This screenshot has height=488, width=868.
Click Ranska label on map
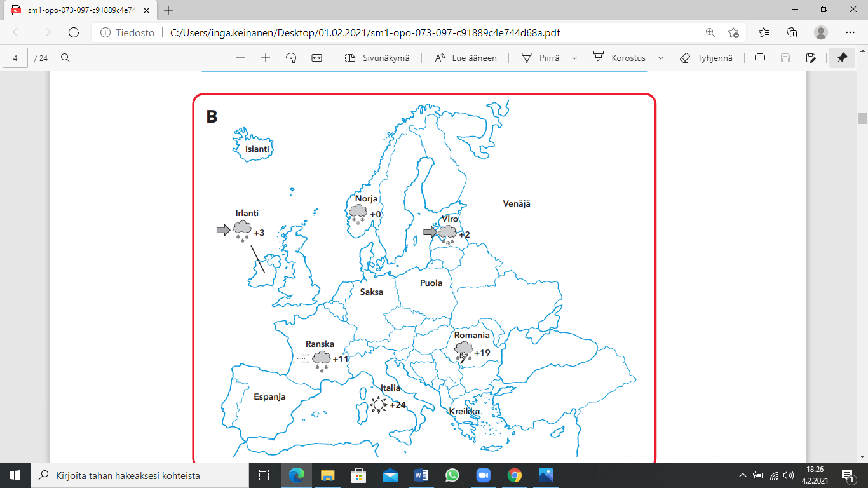(x=320, y=344)
